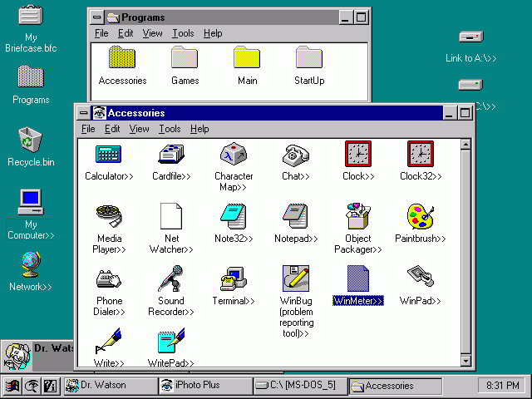Open View menu in Accessories window
This screenshot has height=399, width=532.
[x=139, y=129]
